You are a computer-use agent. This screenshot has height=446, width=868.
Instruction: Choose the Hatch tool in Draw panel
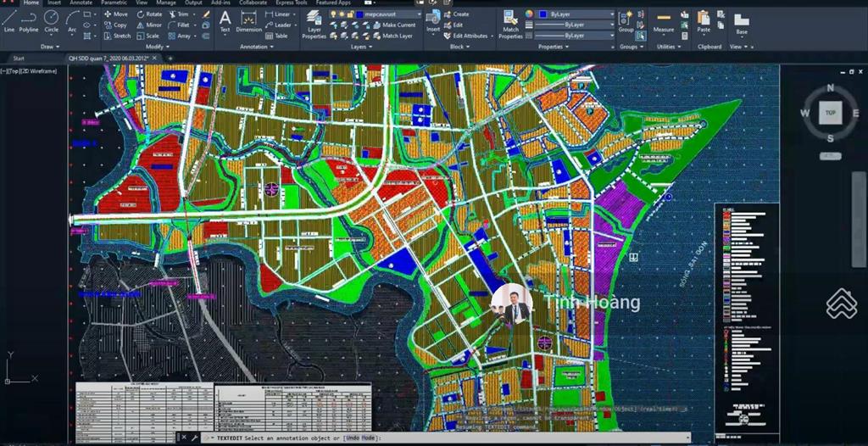pyautogui.click(x=87, y=36)
